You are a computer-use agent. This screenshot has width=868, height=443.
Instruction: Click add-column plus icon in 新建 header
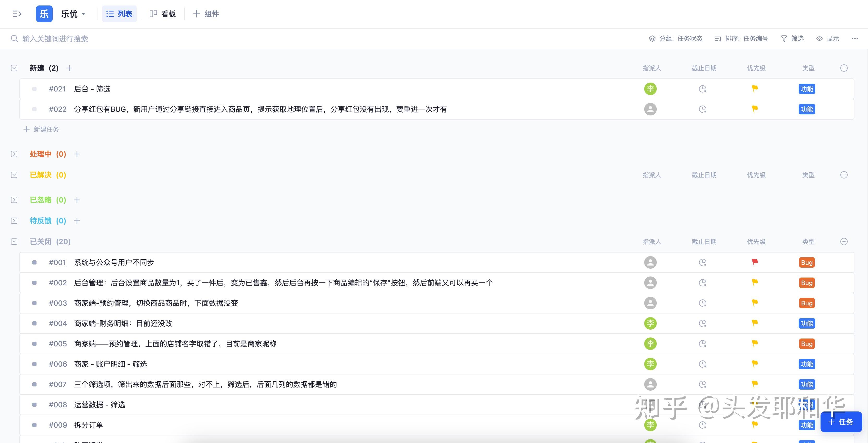[844, 68]
